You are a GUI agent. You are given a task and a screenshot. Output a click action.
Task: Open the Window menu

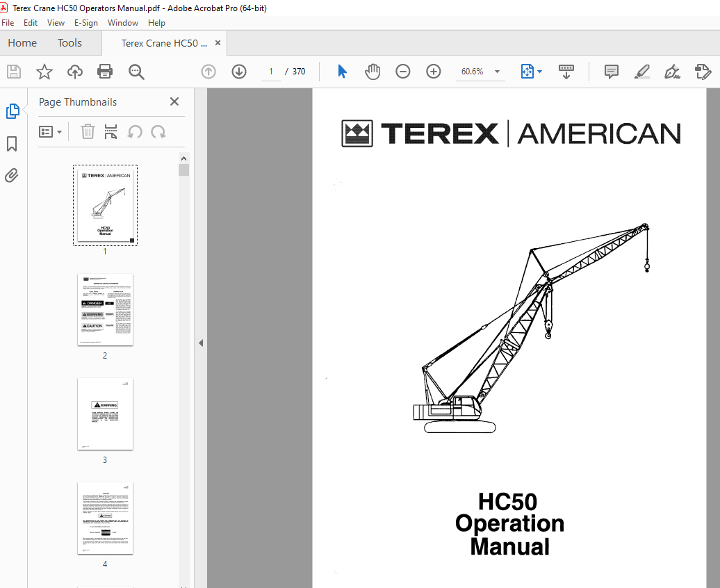click(x=122, y=23)
